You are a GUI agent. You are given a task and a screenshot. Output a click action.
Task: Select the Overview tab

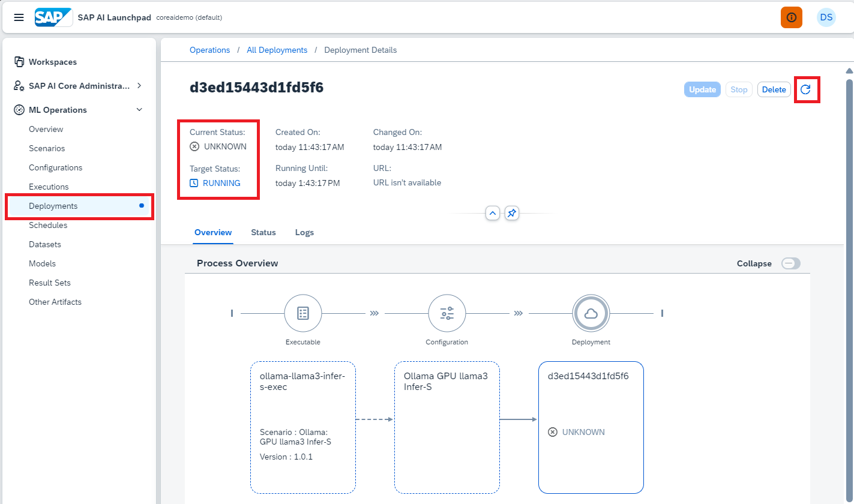coord(213,232)
